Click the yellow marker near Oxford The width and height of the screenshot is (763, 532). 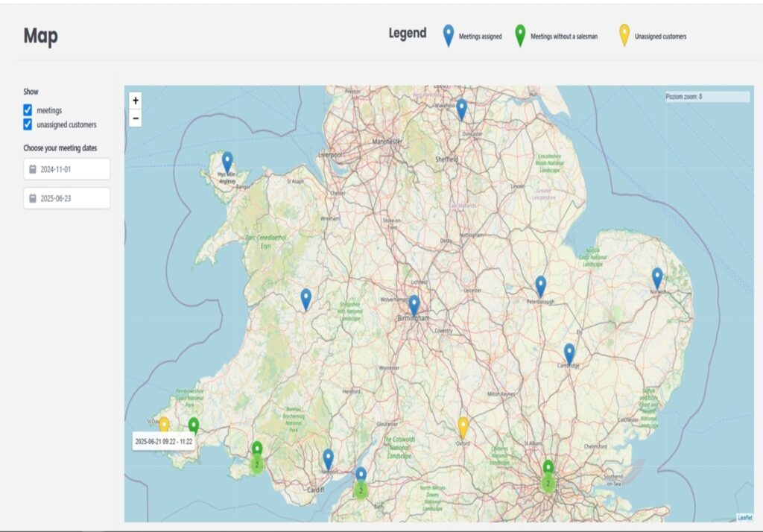[x=463, y=426]
